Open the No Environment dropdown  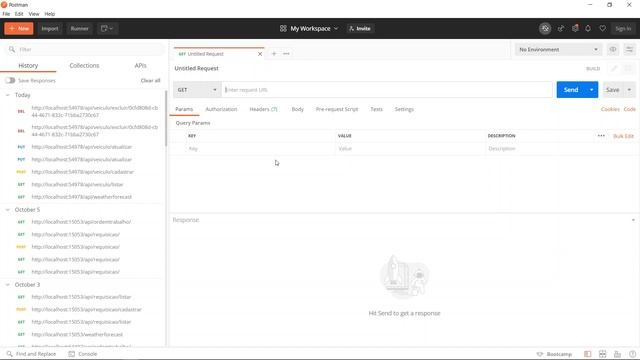[558, 49]
